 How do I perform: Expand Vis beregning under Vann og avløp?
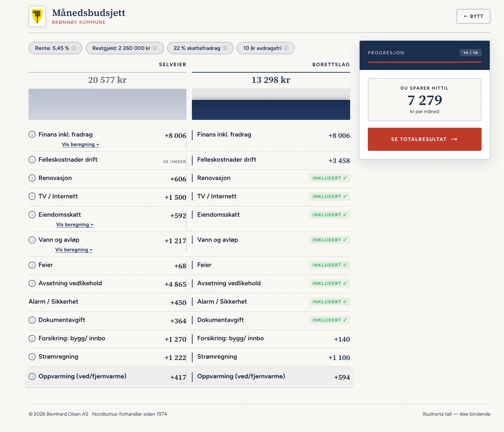pyautogui.click(x=74, y=250)
